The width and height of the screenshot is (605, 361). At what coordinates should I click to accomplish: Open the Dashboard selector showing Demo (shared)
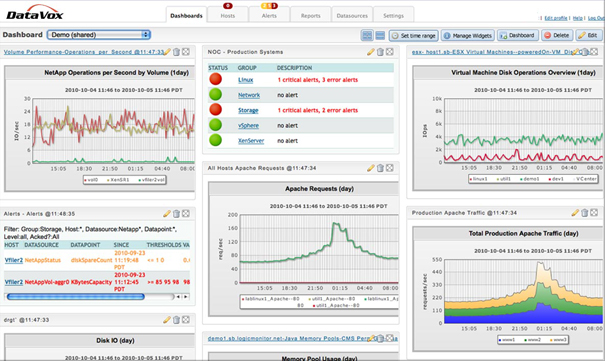99,35
